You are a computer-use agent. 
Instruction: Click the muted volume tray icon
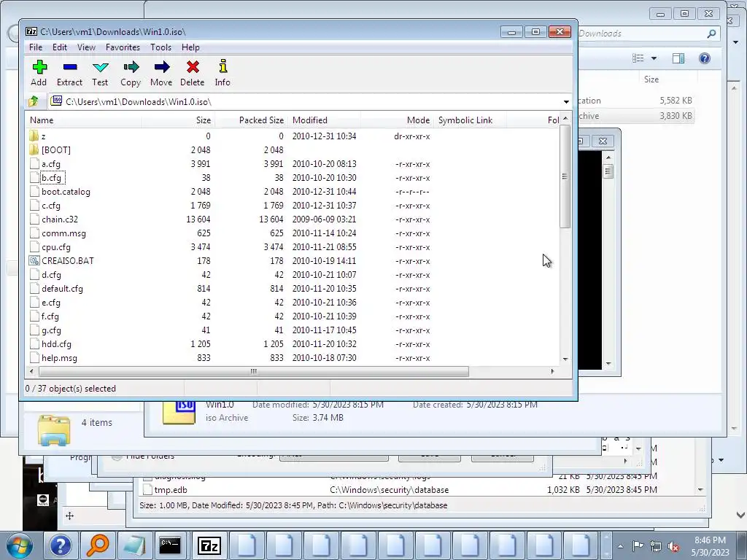(673, 547)
